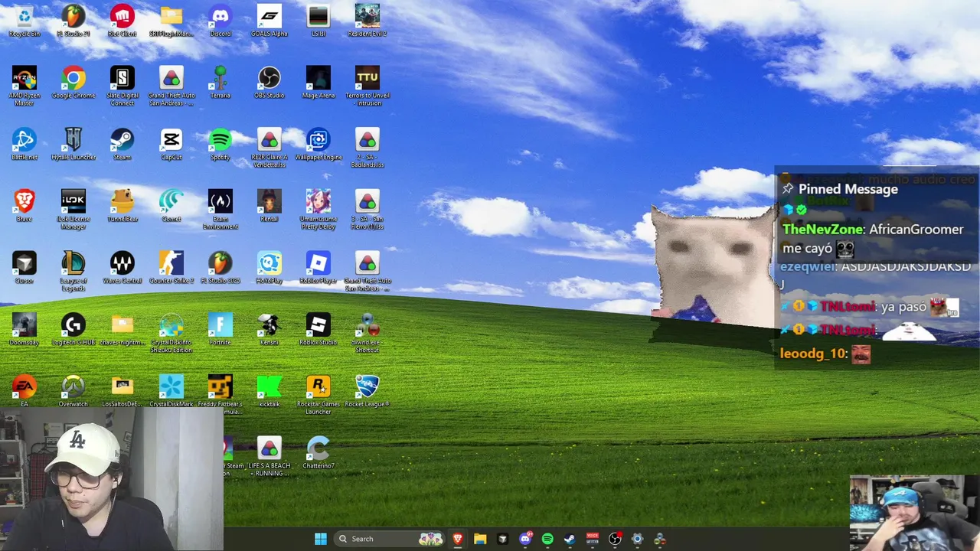Launch Battle.net desktop shortcut
This screenshot has width=980, height=551.
pyautogui.click(x=24, y=145)
